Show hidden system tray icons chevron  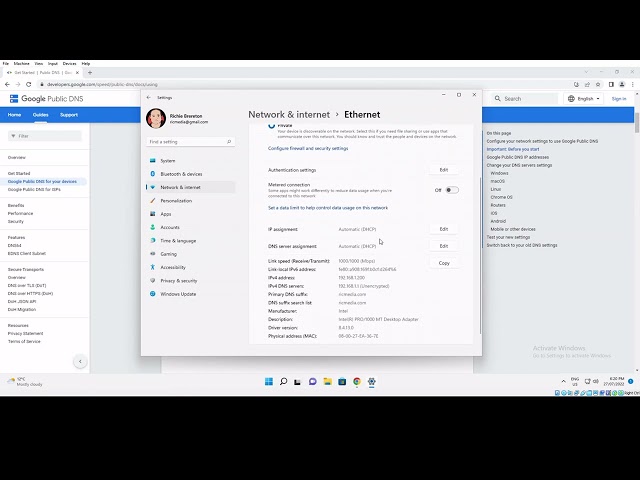click(x=563, y=381)
